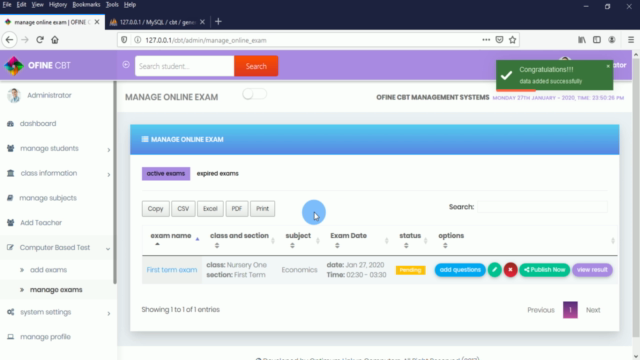This screenshot has width=640, height=360.
Task: Click the green pencil edit icon for First term exam
Action: click(x=494, y=270)
